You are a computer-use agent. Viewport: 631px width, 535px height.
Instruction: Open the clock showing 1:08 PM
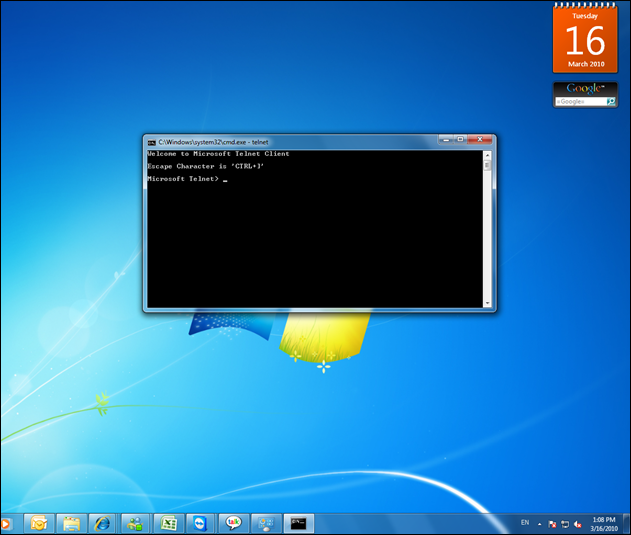point(604,524)
